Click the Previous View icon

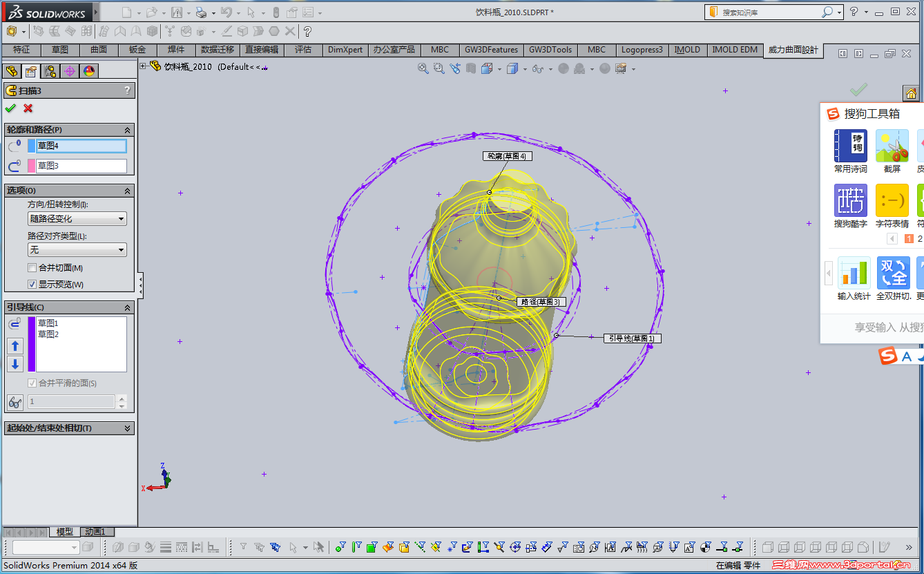click(x=455, y=68)
